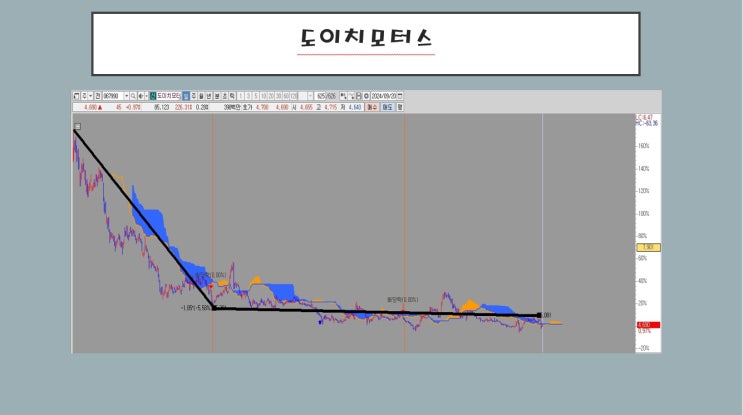Click the 정 button next to 매도
Viewport: 743px width, 415px height.
coord(400,107)
